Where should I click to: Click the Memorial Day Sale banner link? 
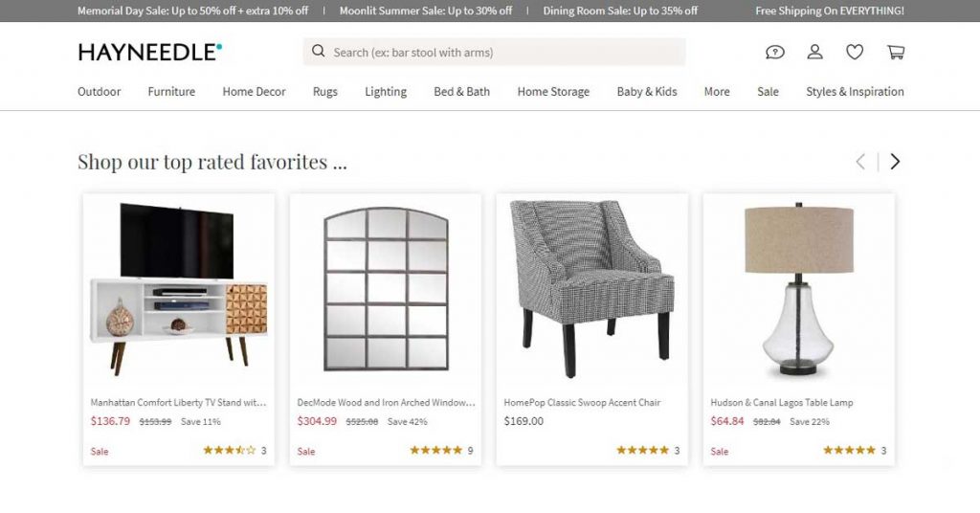192,11
